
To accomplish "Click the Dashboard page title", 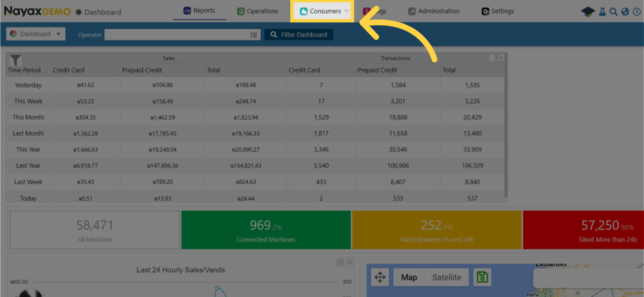I will 103,12.
